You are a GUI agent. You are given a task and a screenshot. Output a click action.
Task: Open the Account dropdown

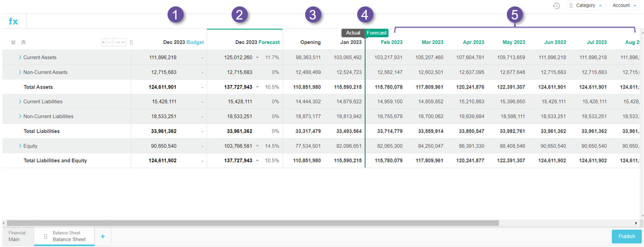(x=624, y=5)
